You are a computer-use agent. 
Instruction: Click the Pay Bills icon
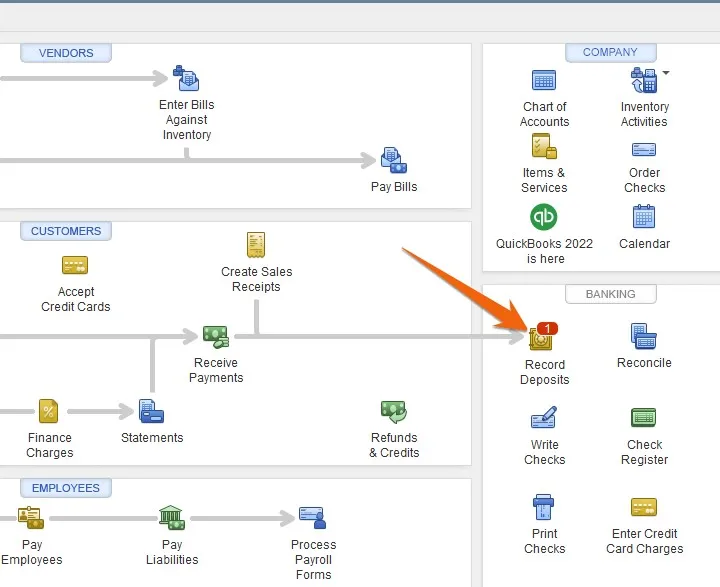pyautogui.click(x=393, y=161)
